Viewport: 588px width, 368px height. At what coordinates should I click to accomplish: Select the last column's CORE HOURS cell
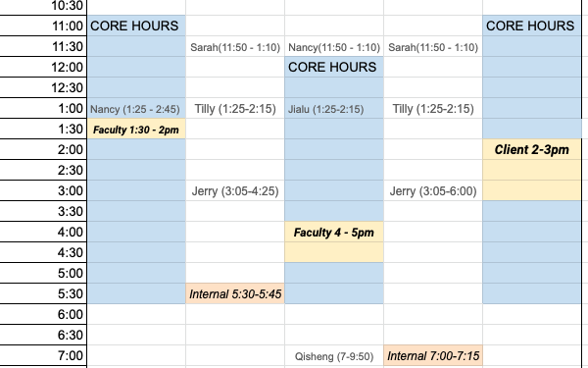532,26
